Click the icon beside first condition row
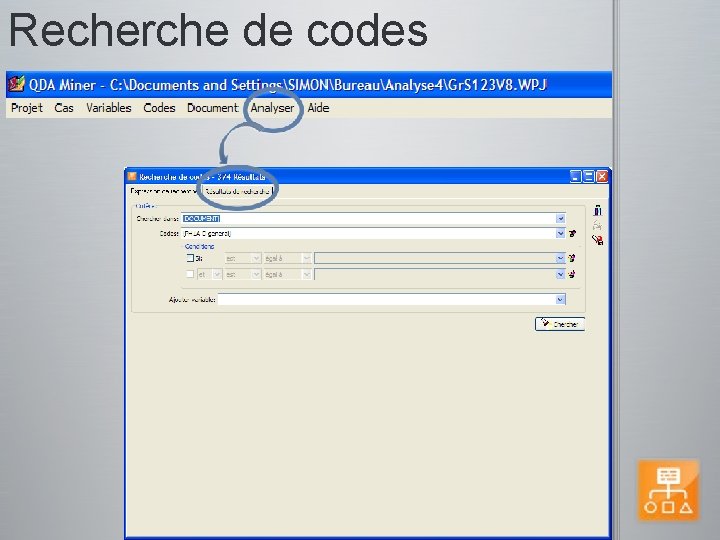This screenshot has height=540, width=720. click(x=572, y=259)
